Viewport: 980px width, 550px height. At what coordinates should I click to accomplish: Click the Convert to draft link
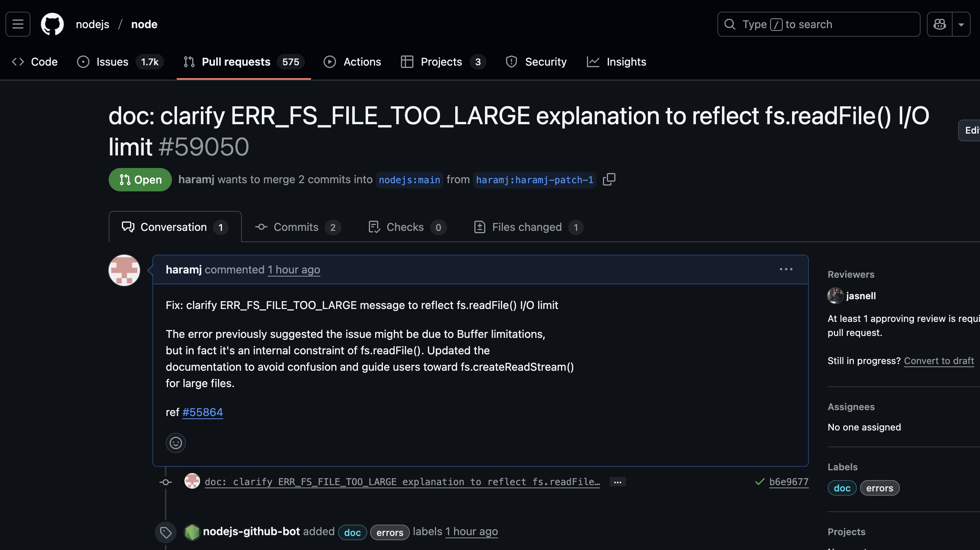click(939, 361)
